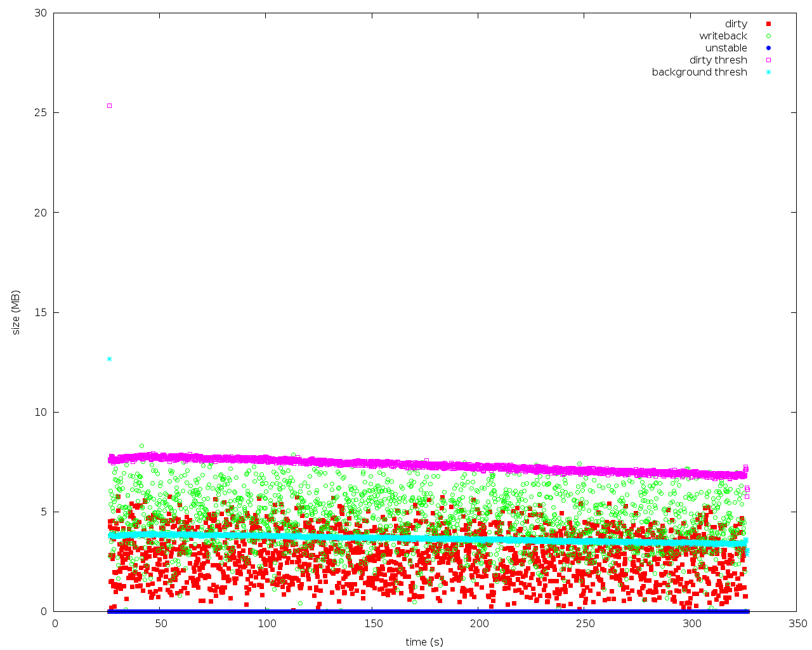Viewport: 812px width, 650px height.
Task: Click the 'size (MB)' y-axis title
Action: point(16,312)
